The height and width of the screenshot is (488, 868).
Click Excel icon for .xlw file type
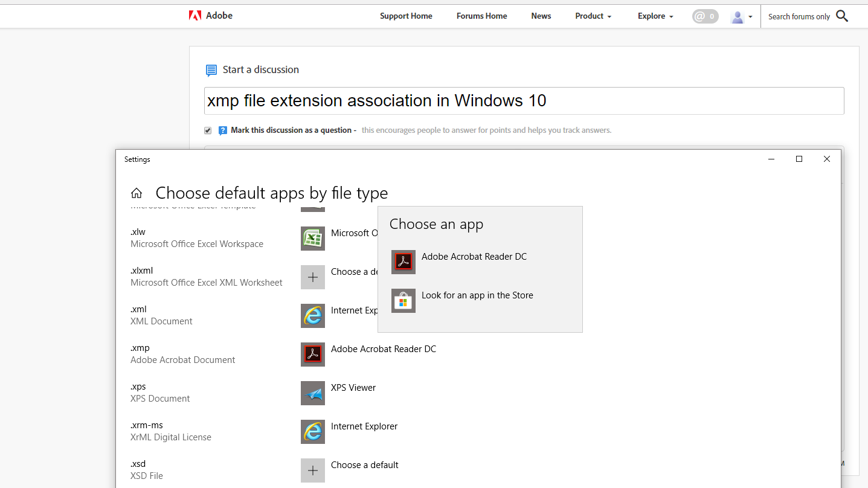(x=313, y=239)
